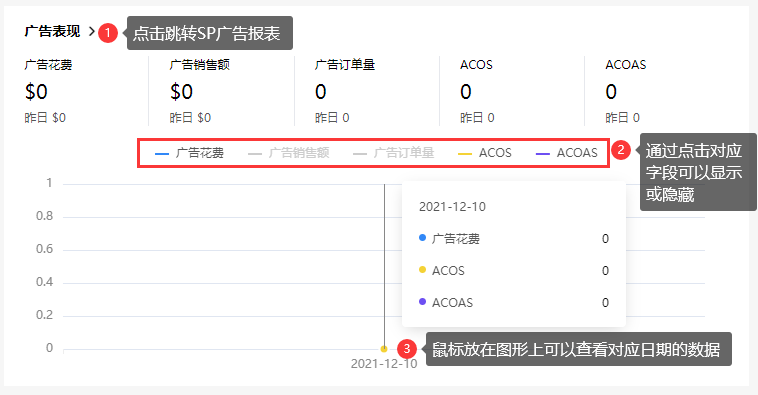Click the yellow ACOS legend line icon

click(465, 154)
